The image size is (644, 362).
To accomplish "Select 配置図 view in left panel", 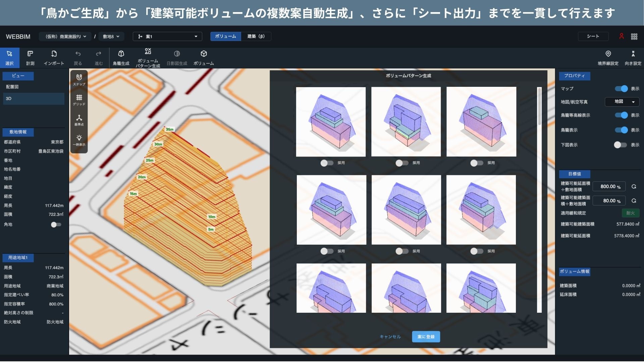I will click(x=12, y=87).
